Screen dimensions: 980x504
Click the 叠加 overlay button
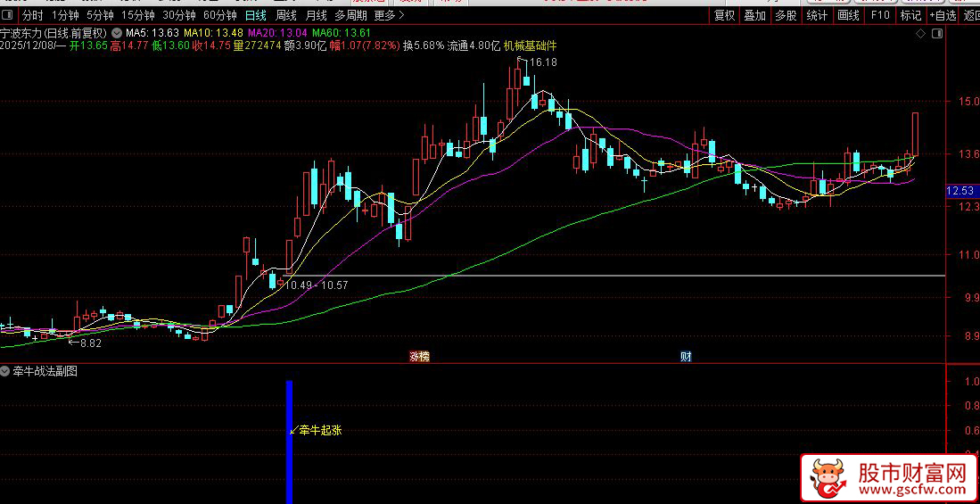(x=755, y=16)
